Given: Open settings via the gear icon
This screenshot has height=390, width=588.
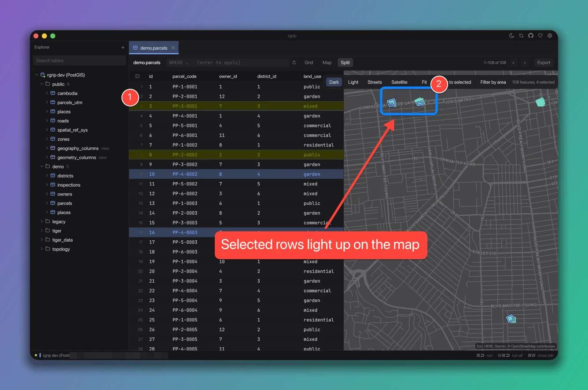Looking at the screenshot, I should point(550,36).
